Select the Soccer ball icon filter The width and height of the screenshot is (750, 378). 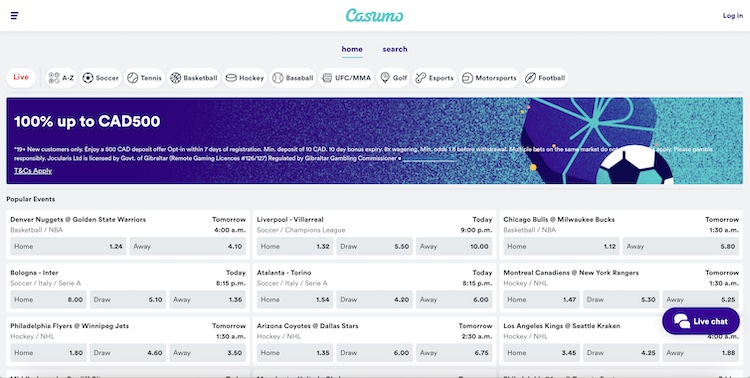coord(88,78)
